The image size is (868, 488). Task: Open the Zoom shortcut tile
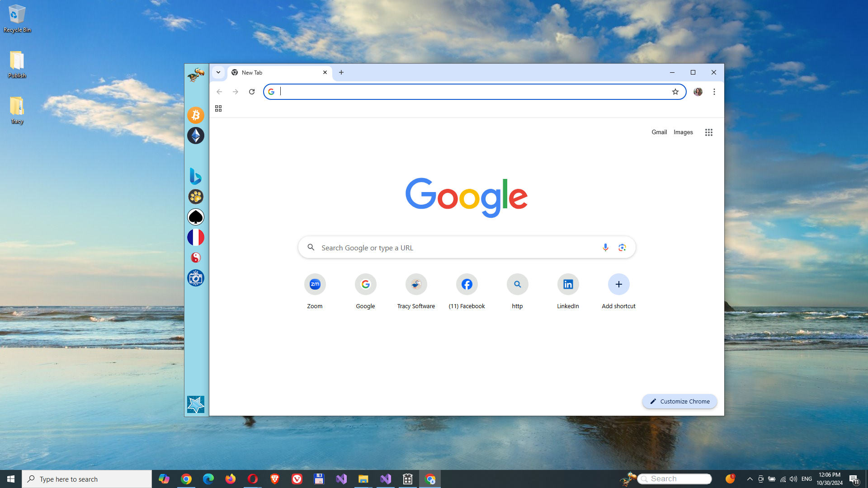click(x=315, y=291)
